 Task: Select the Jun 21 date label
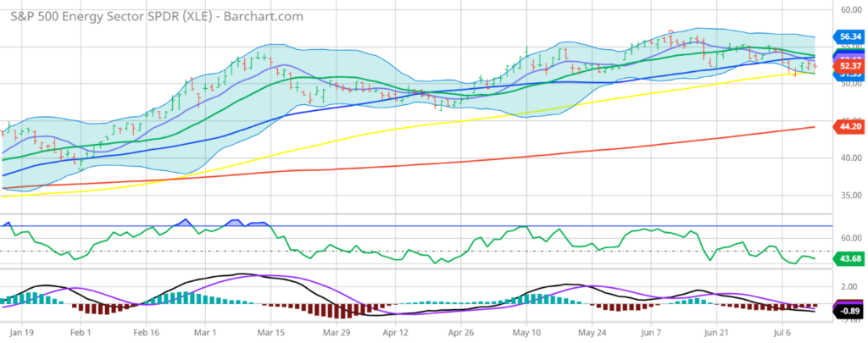click(x=716, y=334)
